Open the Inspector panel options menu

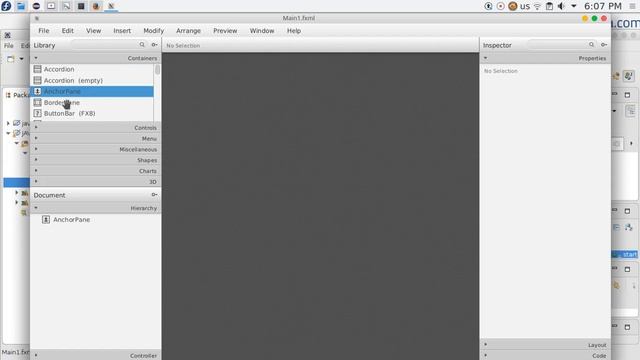point(604,44)
